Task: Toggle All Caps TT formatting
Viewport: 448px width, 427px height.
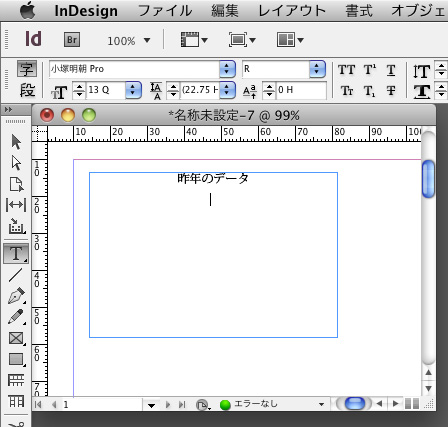Action: (x=347, y=70)
